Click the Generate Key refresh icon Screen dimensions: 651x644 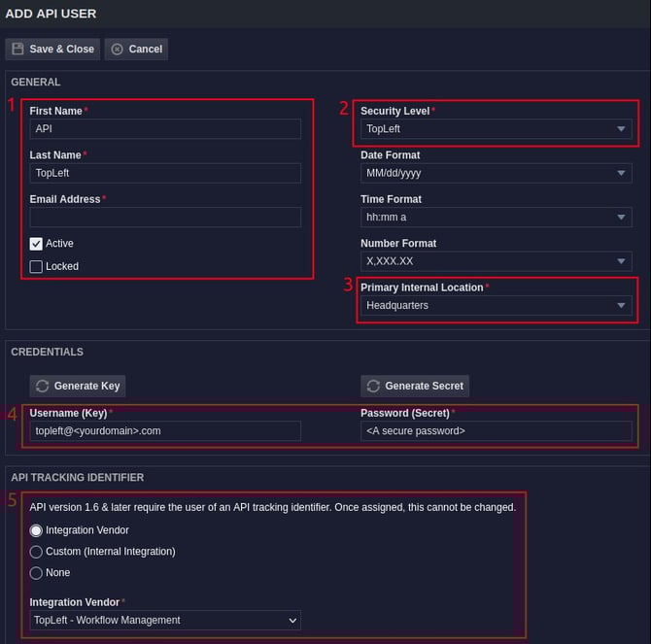[42, 386]
